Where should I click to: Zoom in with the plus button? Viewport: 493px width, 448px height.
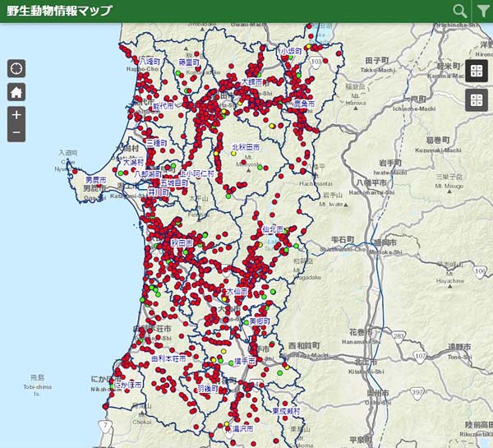pyautogui.click(x=16, y=114)
